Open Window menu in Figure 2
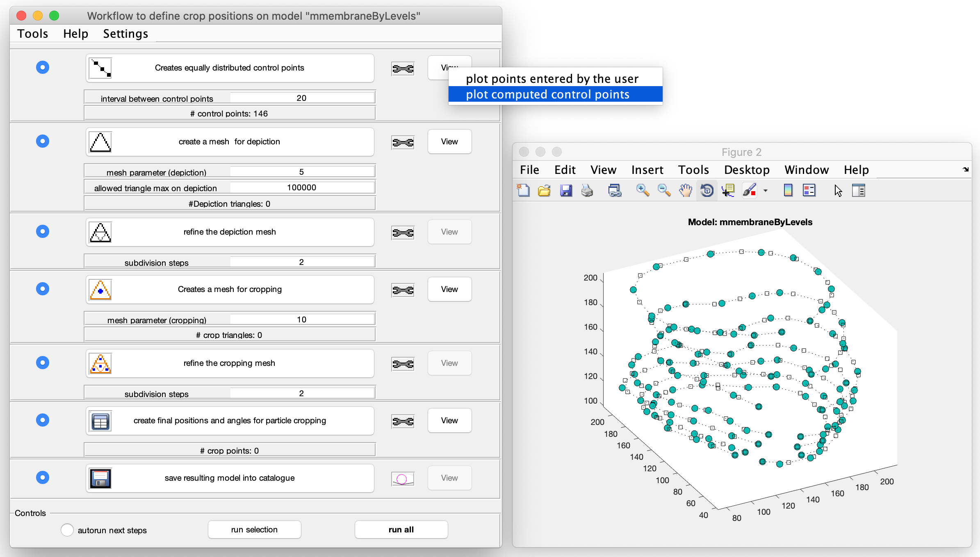This screenshot has height=557, width=980. (807, 170)
